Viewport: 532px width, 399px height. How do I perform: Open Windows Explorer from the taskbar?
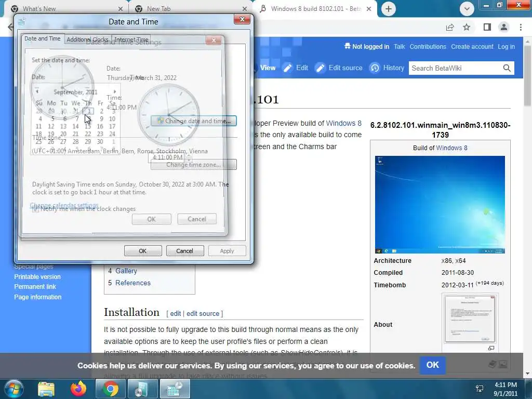point(46,389)
